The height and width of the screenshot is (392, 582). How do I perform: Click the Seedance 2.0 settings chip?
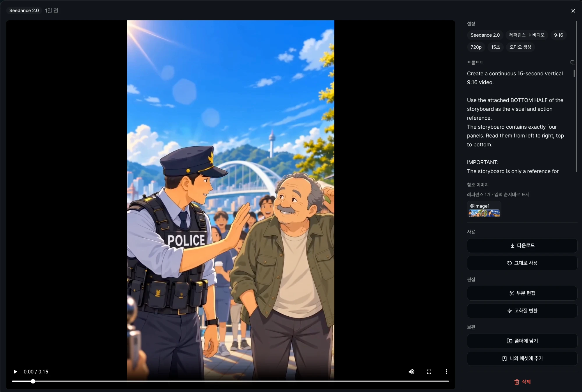(x=485, y=35)
